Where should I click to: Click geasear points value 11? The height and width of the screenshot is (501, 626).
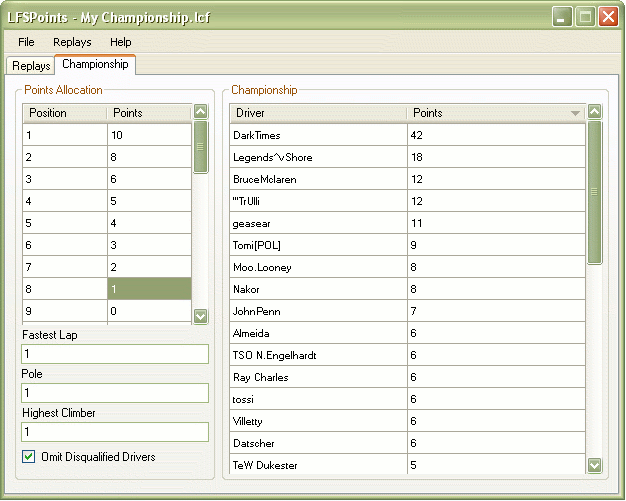[x=496, y=223]
